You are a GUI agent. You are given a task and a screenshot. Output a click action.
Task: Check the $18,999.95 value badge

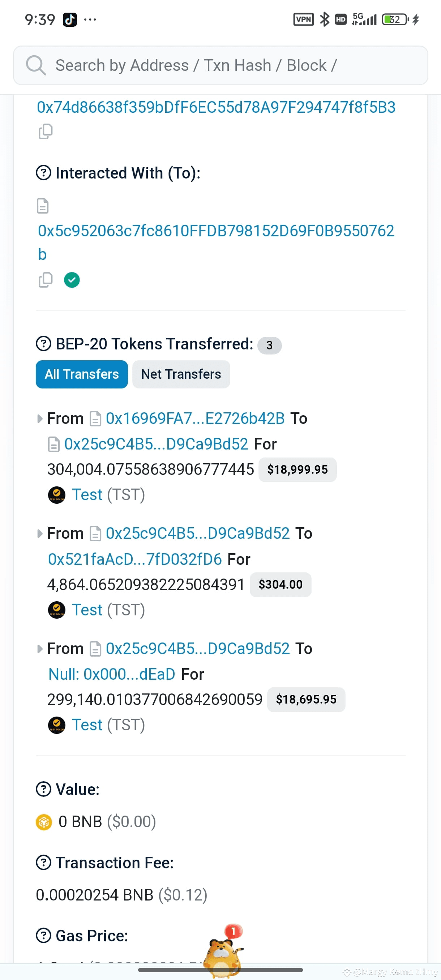(297, 469)
